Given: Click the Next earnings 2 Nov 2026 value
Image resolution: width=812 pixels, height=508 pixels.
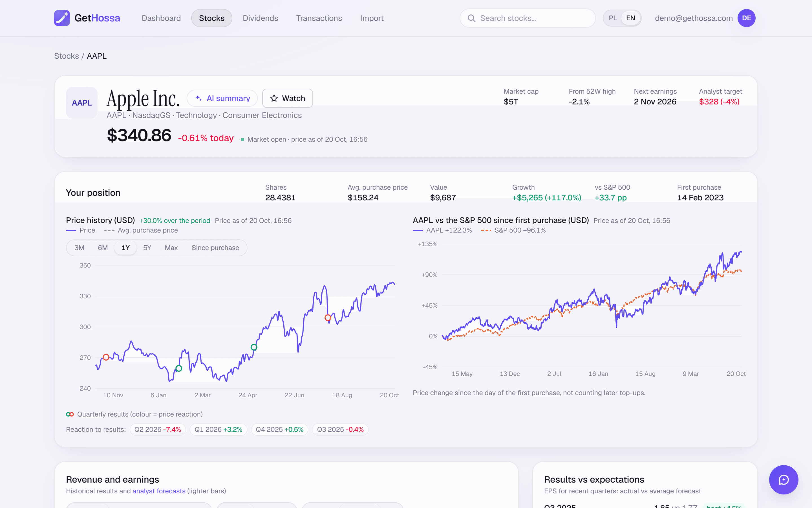Looking at the screenshot, I should [x=655, y=102].
